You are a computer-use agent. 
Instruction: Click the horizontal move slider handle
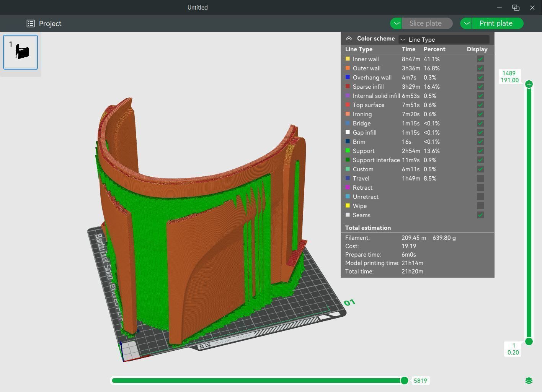pos(404,381)
